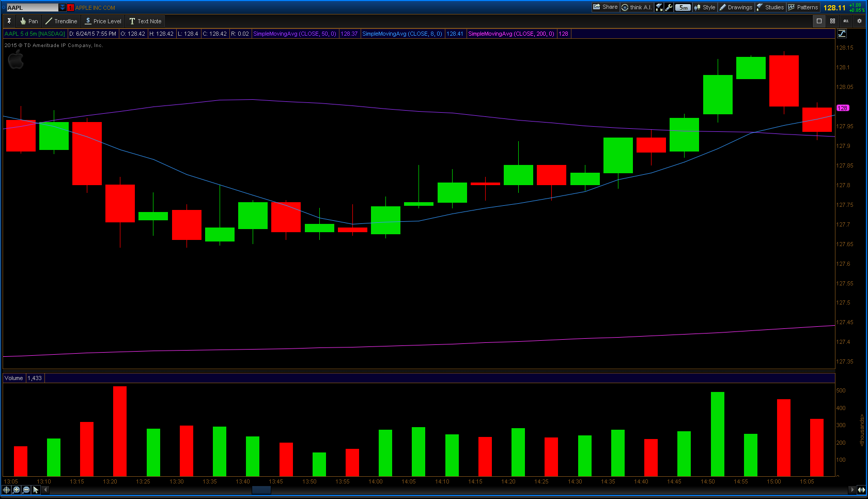Click the high price H: 128.42
The image size is (868, 499).
[x=161, y=34]
